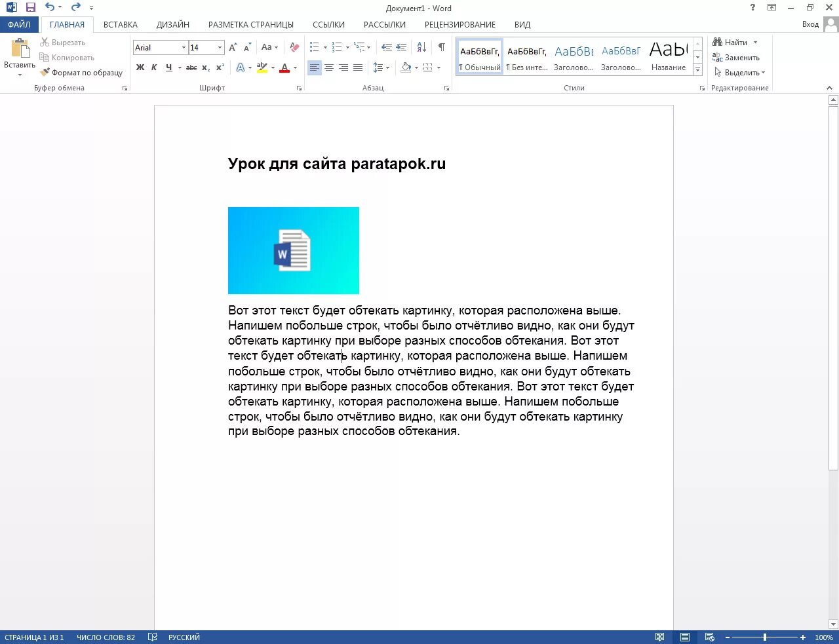
Task: Switch to the ССЫЛКИ tab
Action: point(328,24)
